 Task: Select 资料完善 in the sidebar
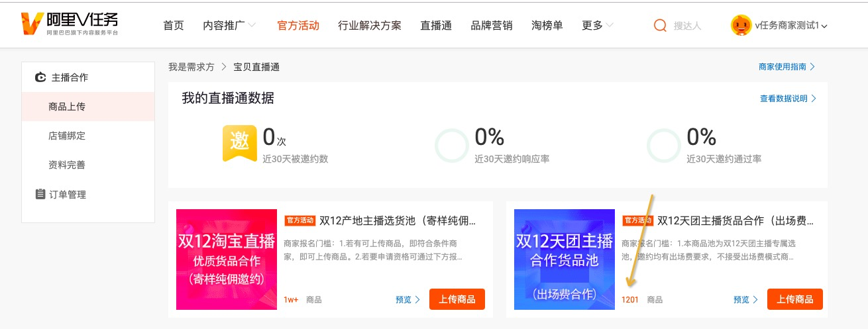point(67,165)
